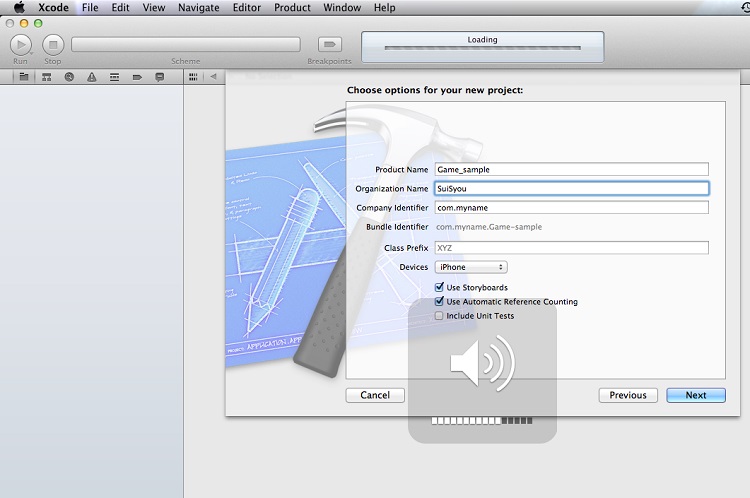
Task: Show the Search navigator
Action: coord(69,77)
